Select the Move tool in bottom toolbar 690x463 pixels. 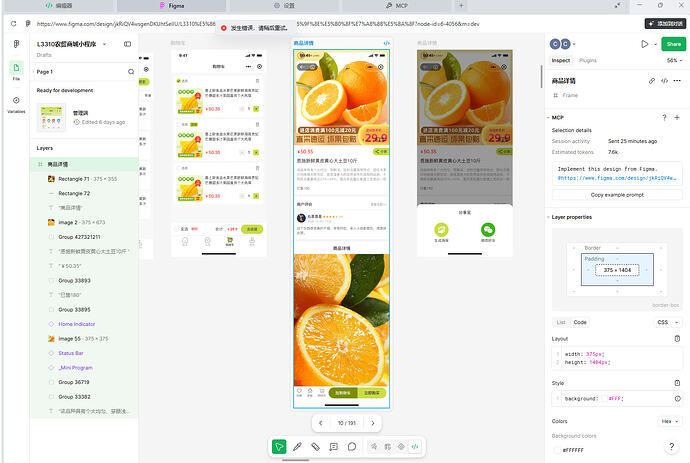[x=279, y=447]
